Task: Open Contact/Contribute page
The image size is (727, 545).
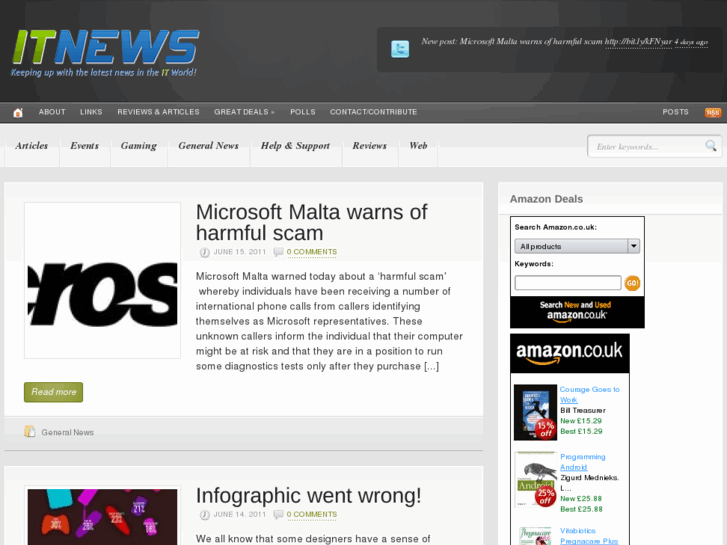Action: click(373, 112)
